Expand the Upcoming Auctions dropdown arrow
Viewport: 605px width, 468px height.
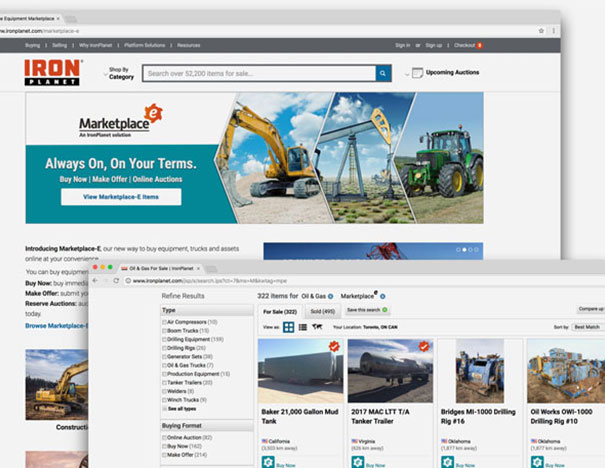[407, 74]
